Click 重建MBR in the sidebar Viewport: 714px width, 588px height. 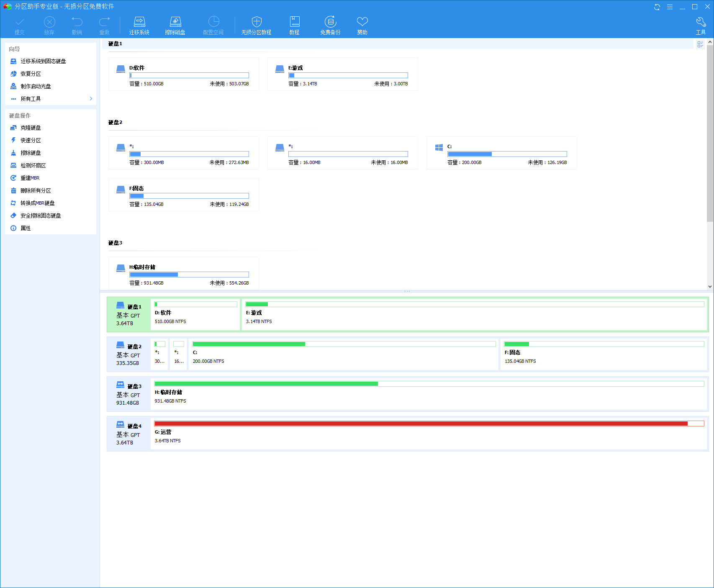(30, 178)
